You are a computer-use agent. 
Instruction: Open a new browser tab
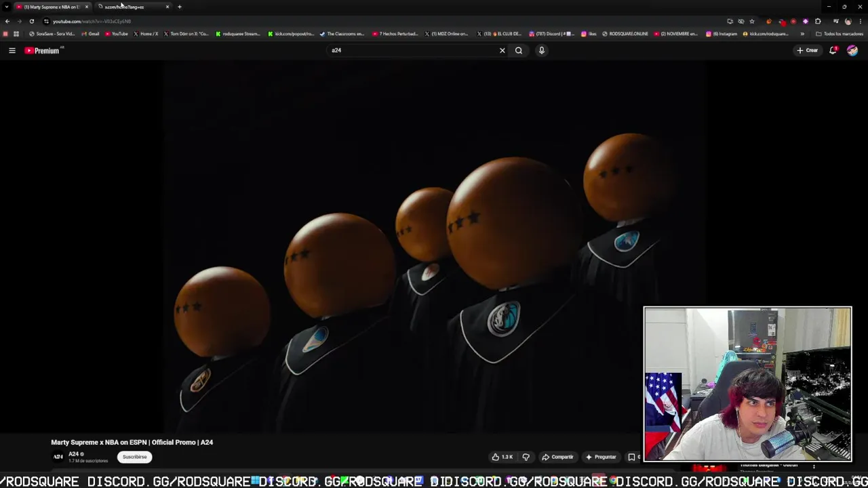(x=180, y=7)
